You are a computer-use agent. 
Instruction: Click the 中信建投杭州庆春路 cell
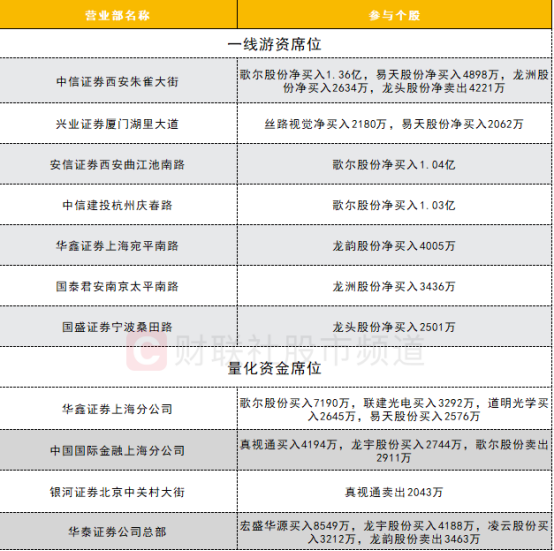(x=118, y=205)
